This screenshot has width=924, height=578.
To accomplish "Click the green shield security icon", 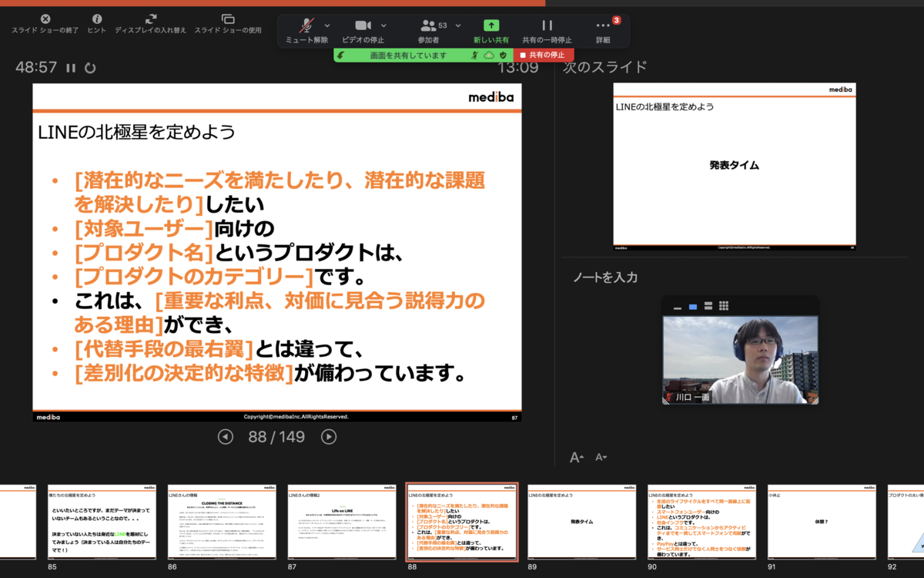I will click(x=503, y=55).
